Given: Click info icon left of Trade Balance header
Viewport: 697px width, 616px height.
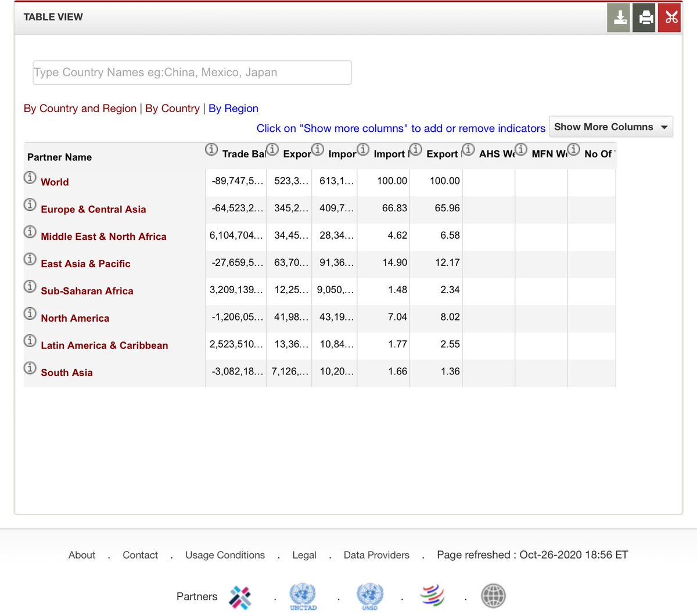Looking at the screenshot, I should click(211, 150).
